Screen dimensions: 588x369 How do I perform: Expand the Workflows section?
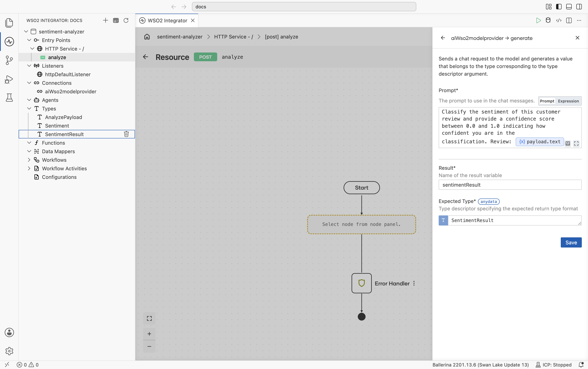(x=29, y=160)
